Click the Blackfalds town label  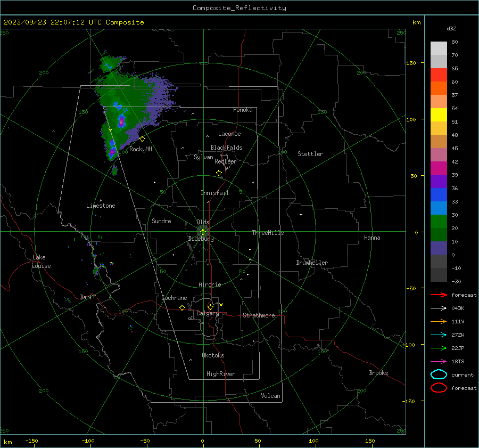pyautogui.click(x=226, y=148)
